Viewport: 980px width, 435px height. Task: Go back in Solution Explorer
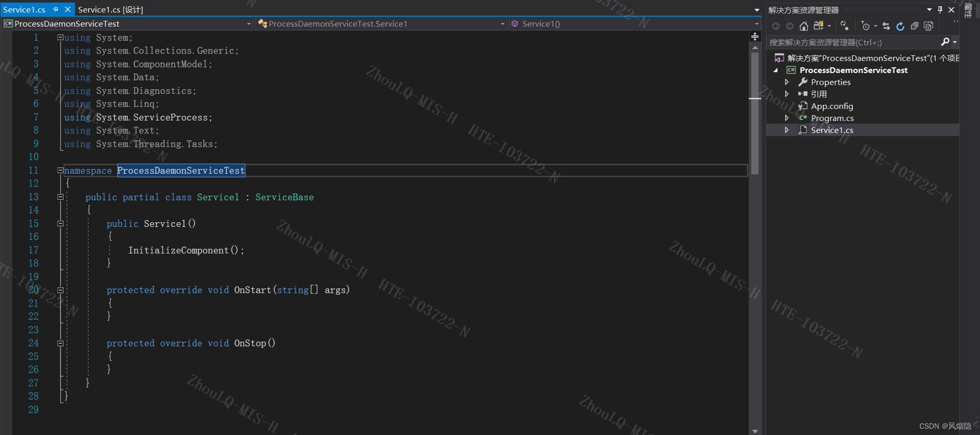[776, 26]
